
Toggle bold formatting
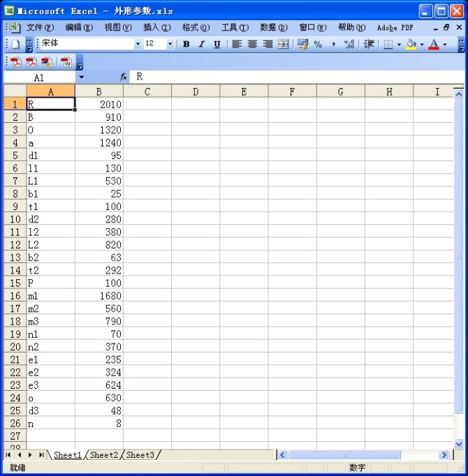point(187,44)
